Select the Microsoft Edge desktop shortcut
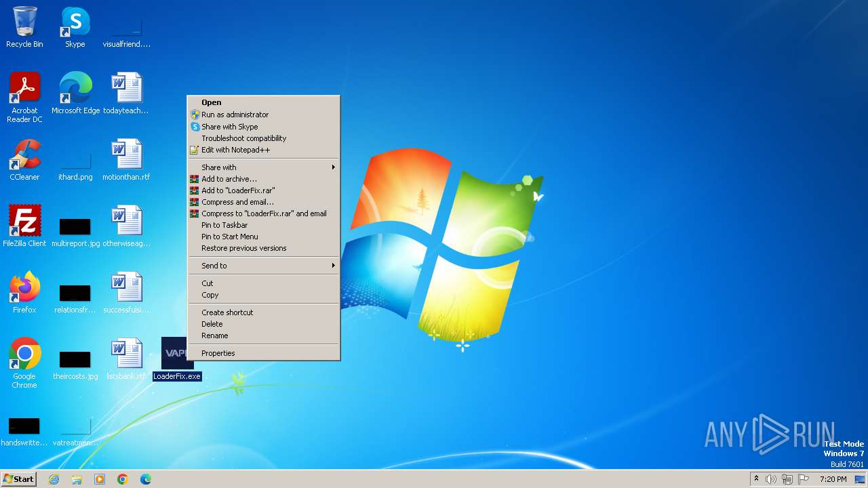The width and height of the screenshot is (868, 488). coord(75,94)
